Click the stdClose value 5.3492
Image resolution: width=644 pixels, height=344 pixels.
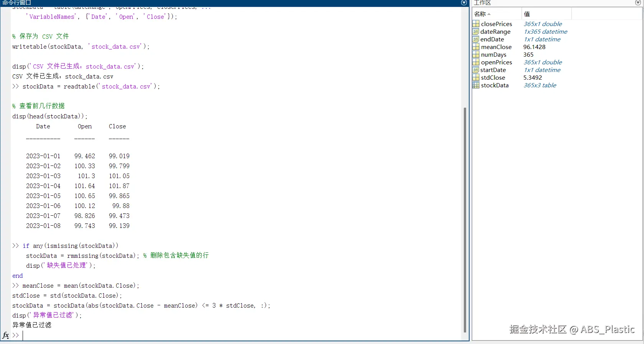532,77
